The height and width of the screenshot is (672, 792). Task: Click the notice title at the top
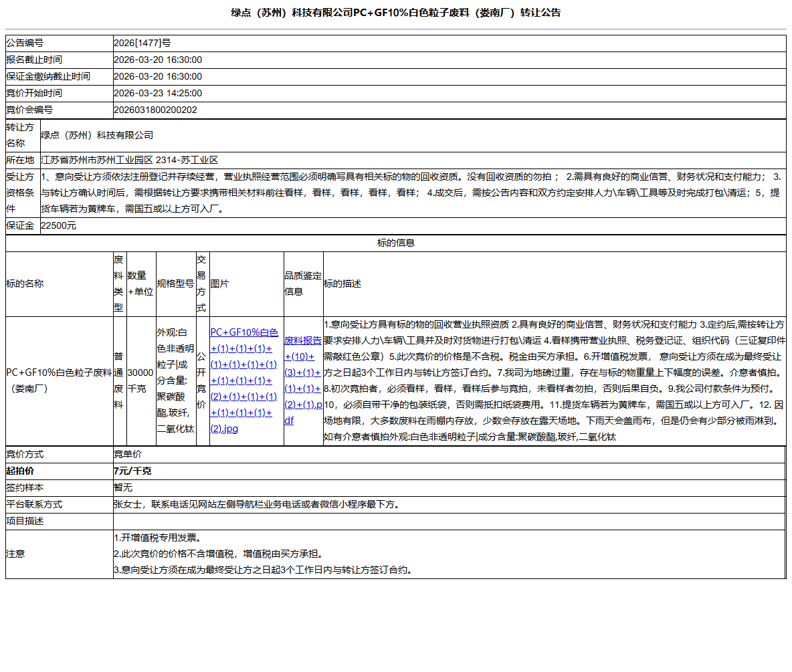[396, 12]
